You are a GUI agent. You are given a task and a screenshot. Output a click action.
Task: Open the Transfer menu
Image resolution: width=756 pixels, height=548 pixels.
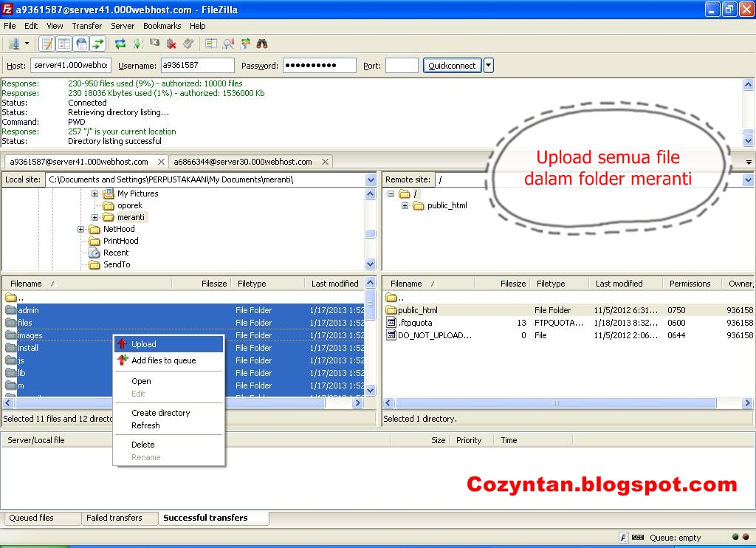[87, 26]
